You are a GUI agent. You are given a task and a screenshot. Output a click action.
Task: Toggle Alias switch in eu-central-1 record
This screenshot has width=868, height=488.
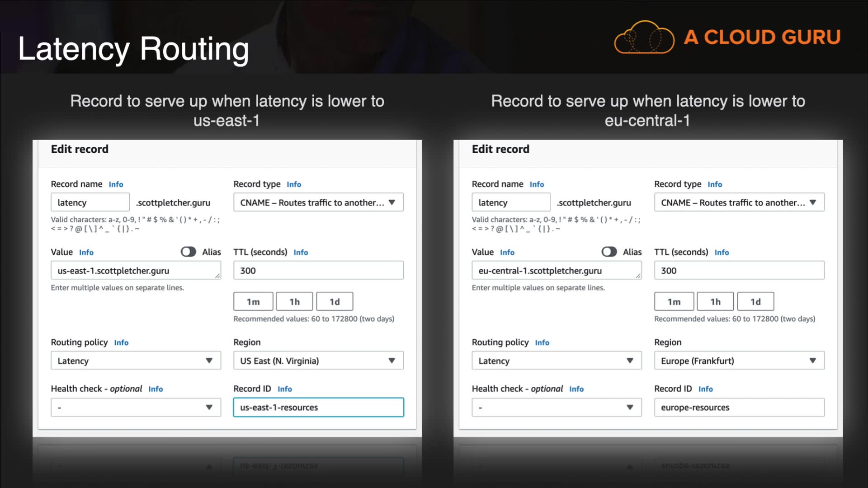coord(609,252)
